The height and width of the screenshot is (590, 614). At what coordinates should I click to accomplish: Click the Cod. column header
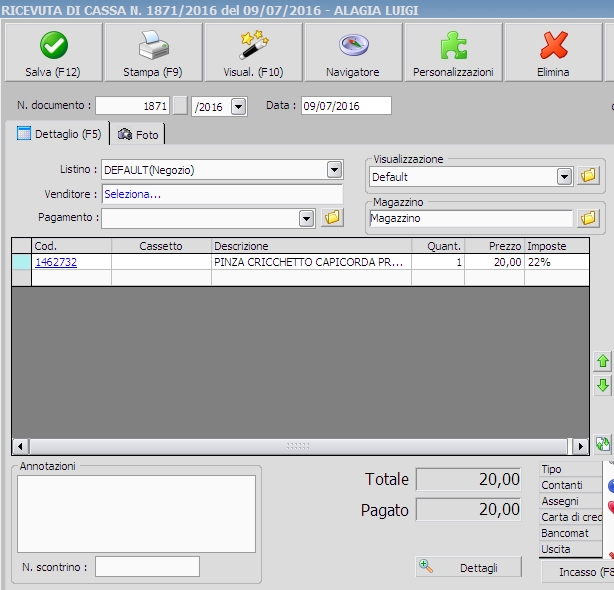[71, 246]
